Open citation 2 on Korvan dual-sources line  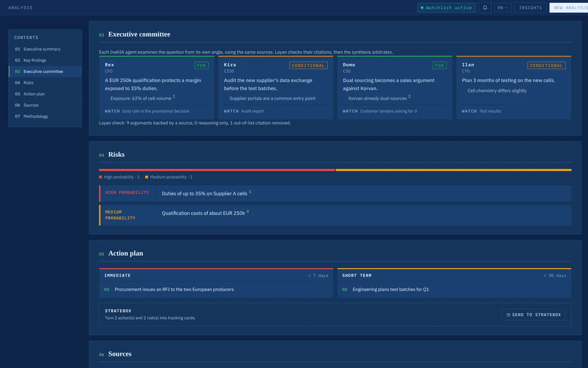(410, 96)
